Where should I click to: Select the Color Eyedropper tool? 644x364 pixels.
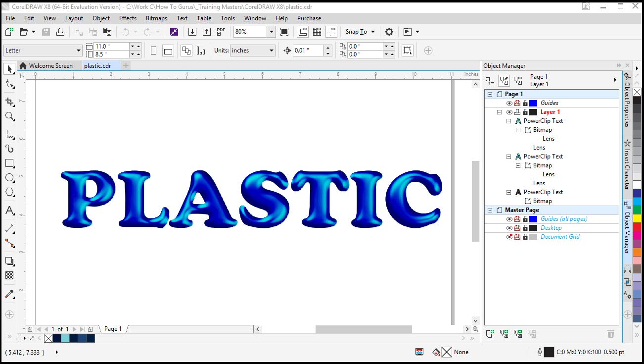[x=9, y=294]
